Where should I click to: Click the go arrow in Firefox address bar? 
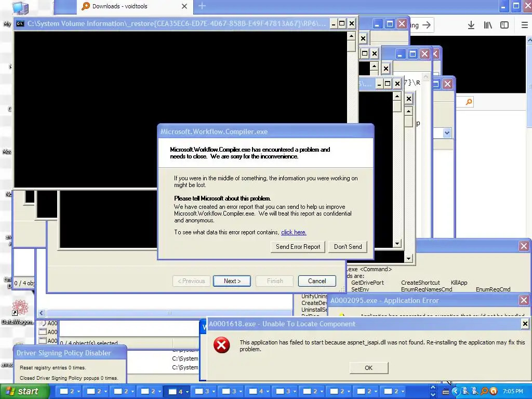[427, 25]
